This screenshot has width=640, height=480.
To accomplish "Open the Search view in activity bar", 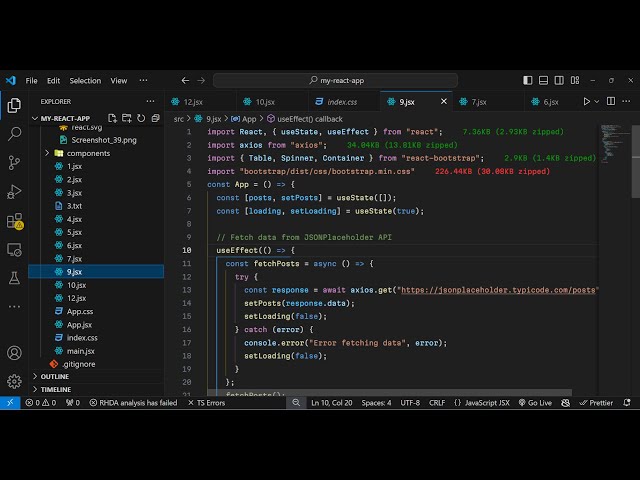I will pos(14,133).
